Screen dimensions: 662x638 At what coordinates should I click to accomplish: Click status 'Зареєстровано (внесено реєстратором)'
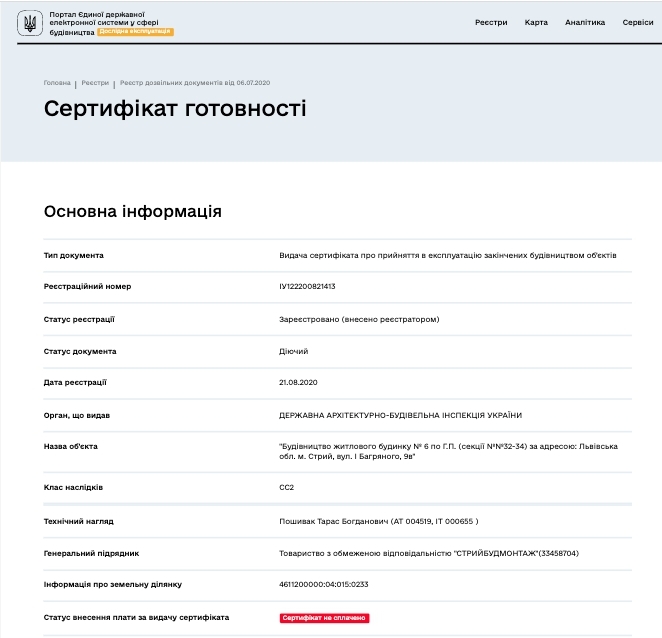[359, 319]
